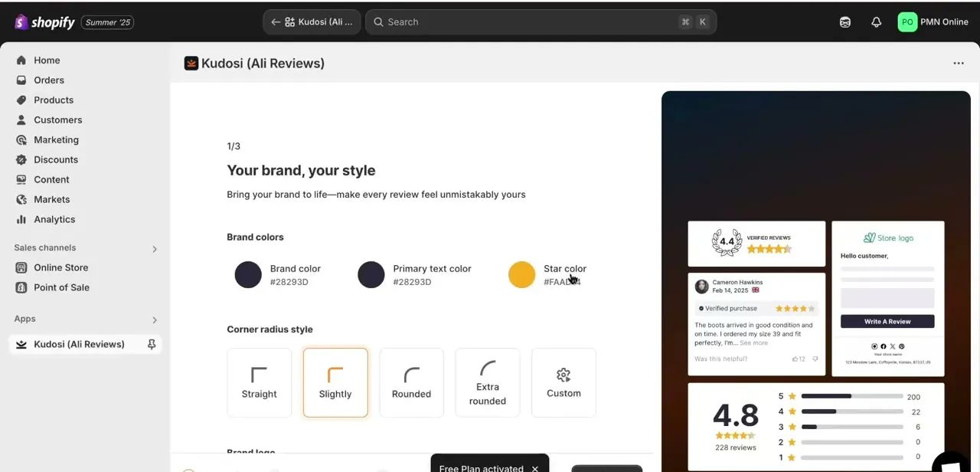
Task: Click the See more link in review preview
Action: tap(753, 343)
